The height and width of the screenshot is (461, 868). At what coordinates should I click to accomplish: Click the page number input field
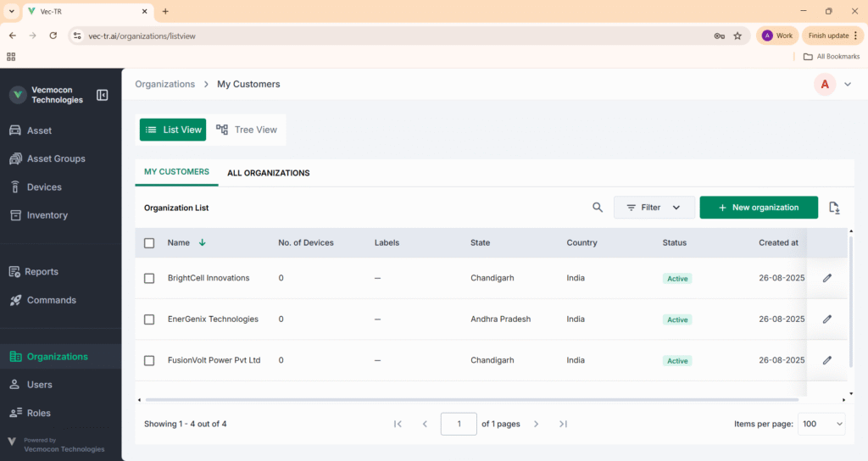point(459,424)
